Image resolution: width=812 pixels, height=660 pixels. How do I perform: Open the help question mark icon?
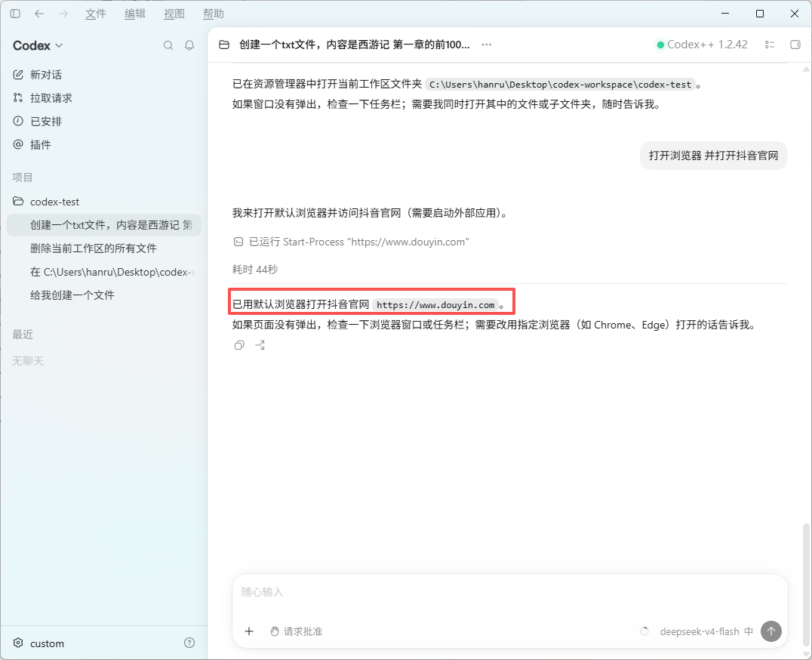tap(189, 643)
